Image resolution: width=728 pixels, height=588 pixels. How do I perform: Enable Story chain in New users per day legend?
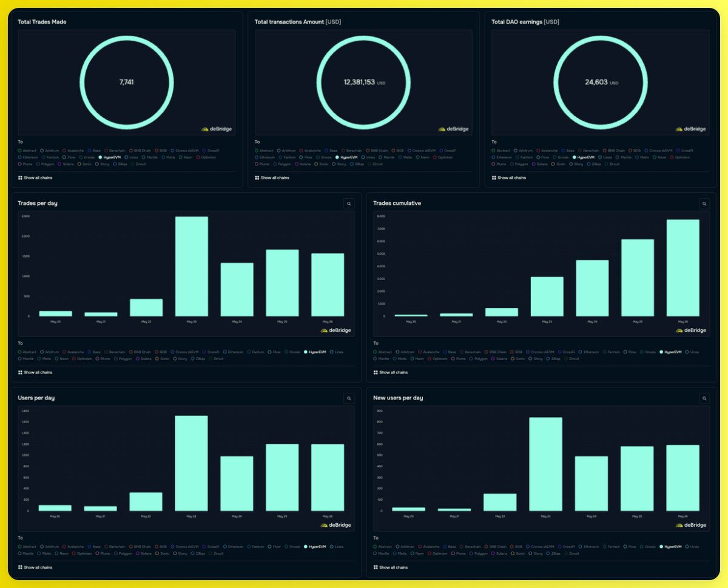click(536, 553)
